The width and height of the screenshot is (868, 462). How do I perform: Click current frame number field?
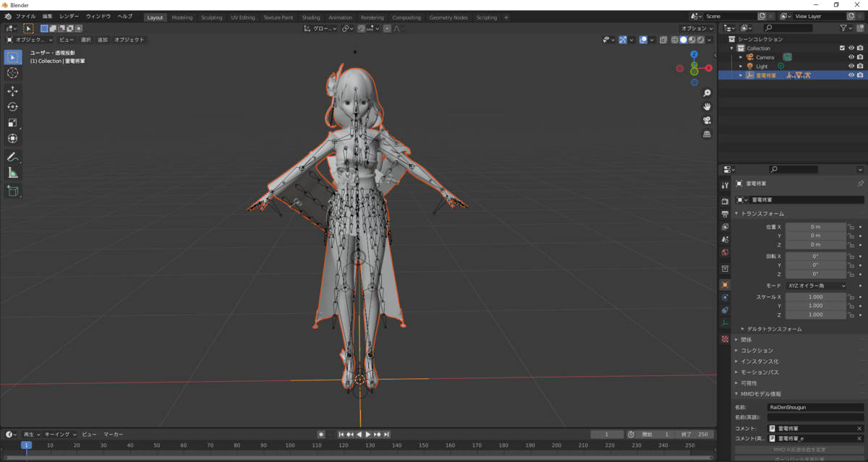click(607, 435)
